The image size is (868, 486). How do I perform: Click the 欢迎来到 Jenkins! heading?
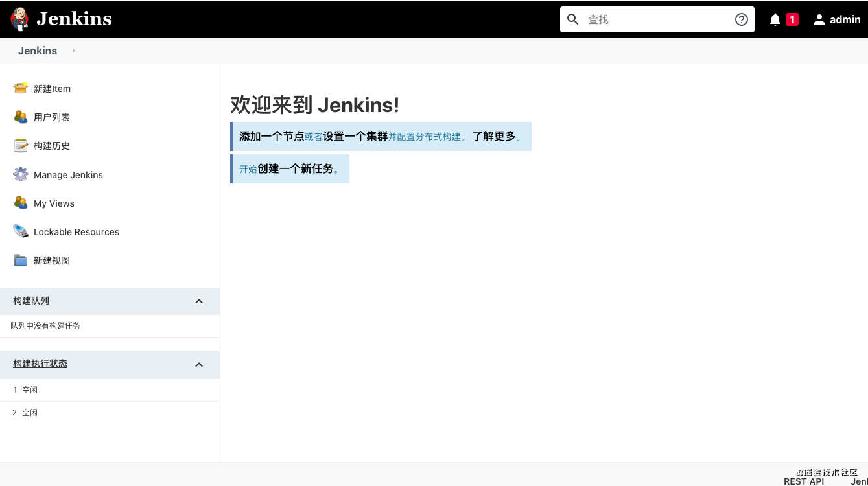(315, 104)
